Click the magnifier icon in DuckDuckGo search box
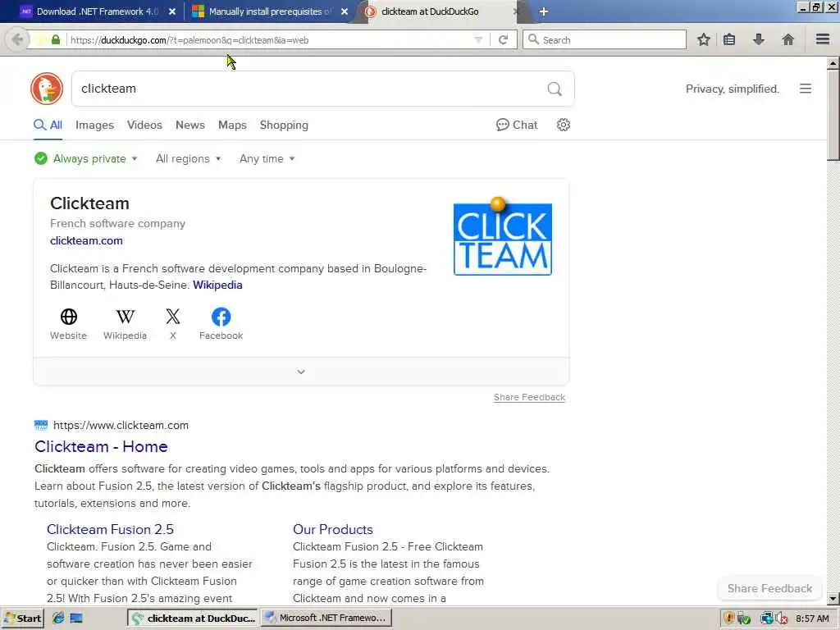 [555, 89]
